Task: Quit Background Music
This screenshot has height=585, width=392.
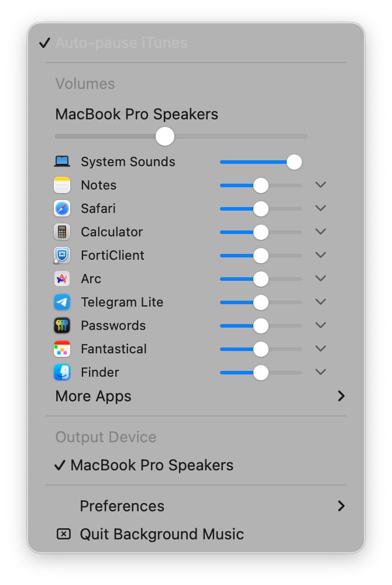Action: 162,534
